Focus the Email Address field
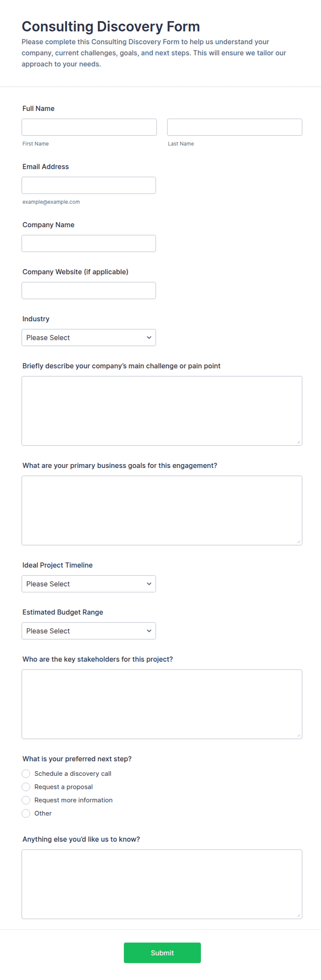This screenshot has height=980, width=321. [x=89, y=185]
